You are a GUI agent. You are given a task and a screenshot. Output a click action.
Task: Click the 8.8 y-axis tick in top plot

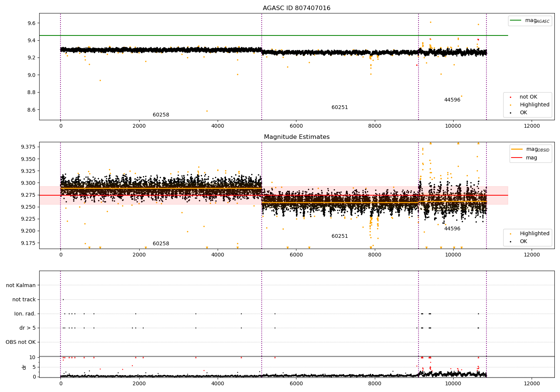coord(31,93)
